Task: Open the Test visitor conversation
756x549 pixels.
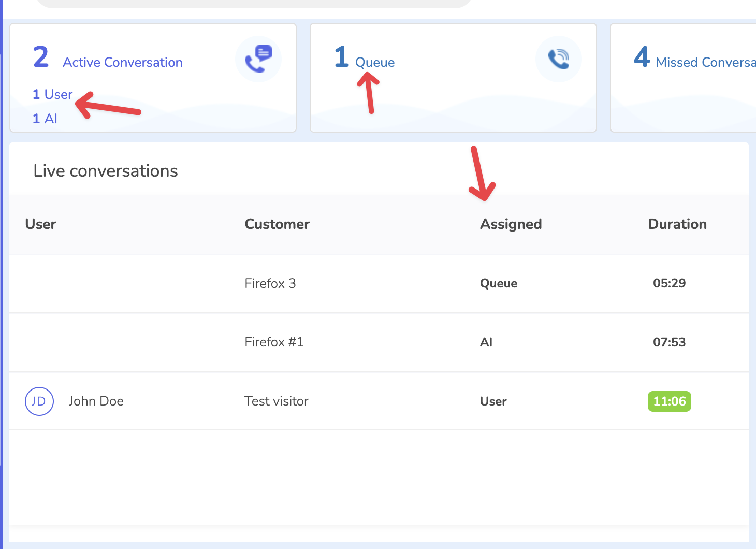Action: click(276, 401)
